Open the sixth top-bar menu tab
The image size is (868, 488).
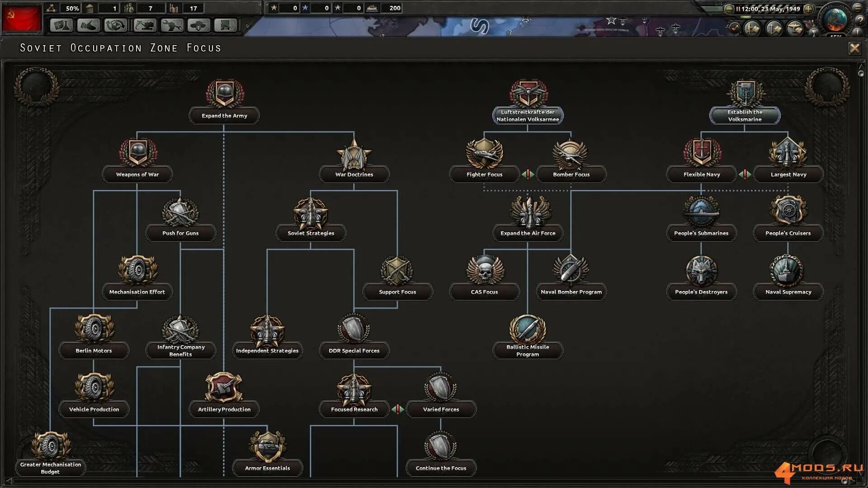tap(199, 25)
